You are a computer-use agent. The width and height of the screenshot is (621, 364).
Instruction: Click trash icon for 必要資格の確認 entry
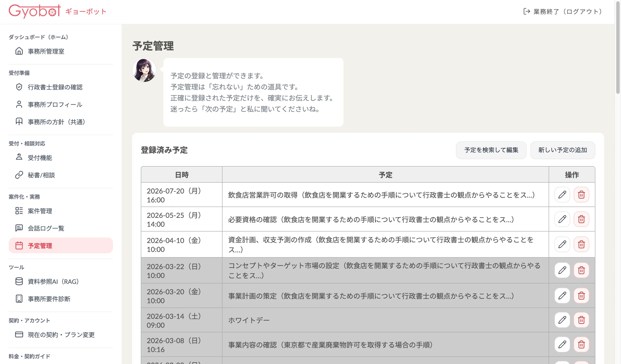click(x=581, y=219)
